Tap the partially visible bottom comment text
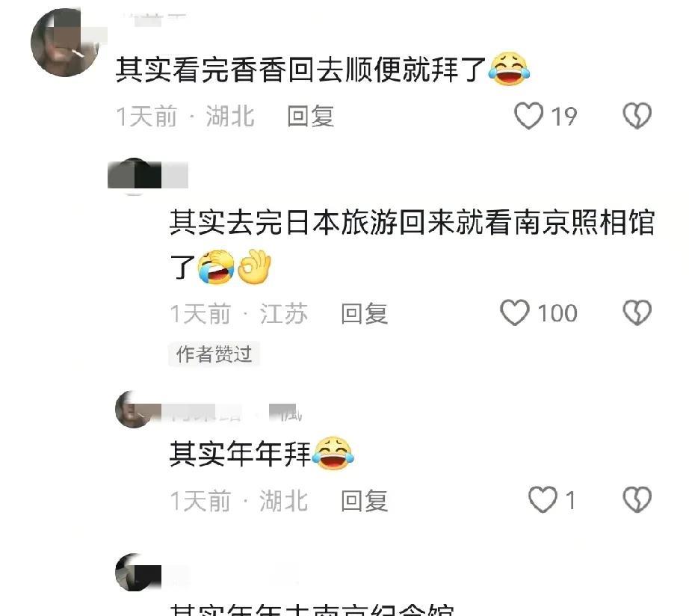This screenshot has width=689, height=616. coord(312,609)
